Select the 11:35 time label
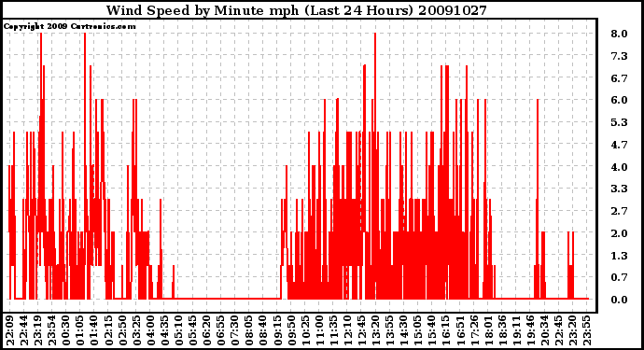 333,330
